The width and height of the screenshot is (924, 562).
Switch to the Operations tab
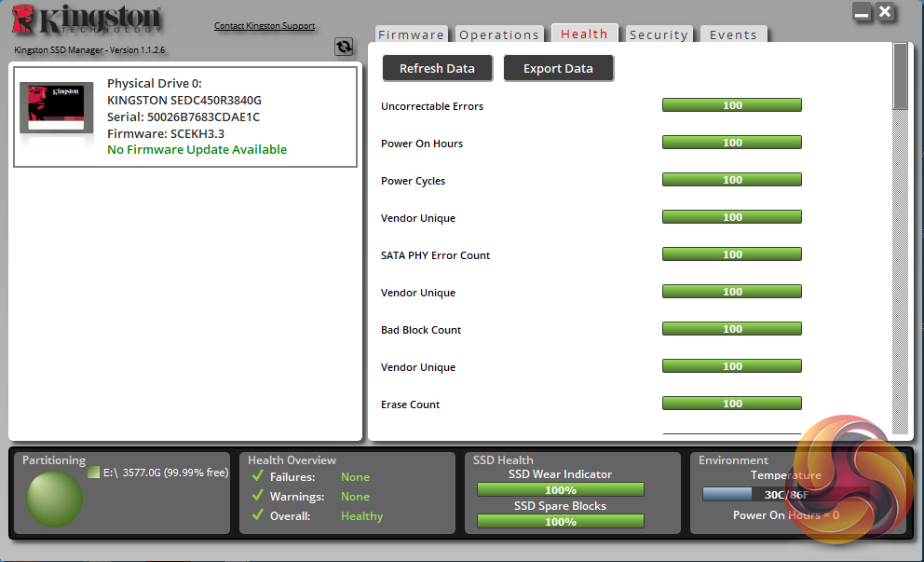[x=499, y=34]
